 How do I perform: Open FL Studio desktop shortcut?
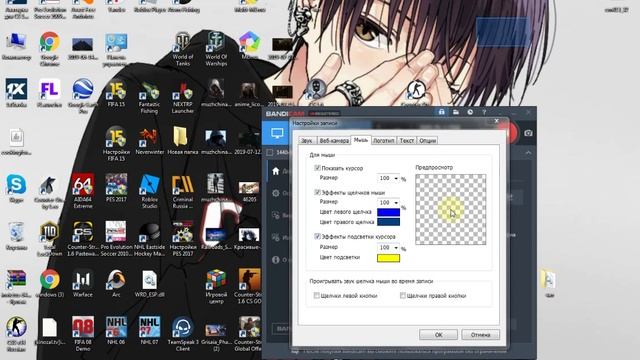tap(49, 93)
